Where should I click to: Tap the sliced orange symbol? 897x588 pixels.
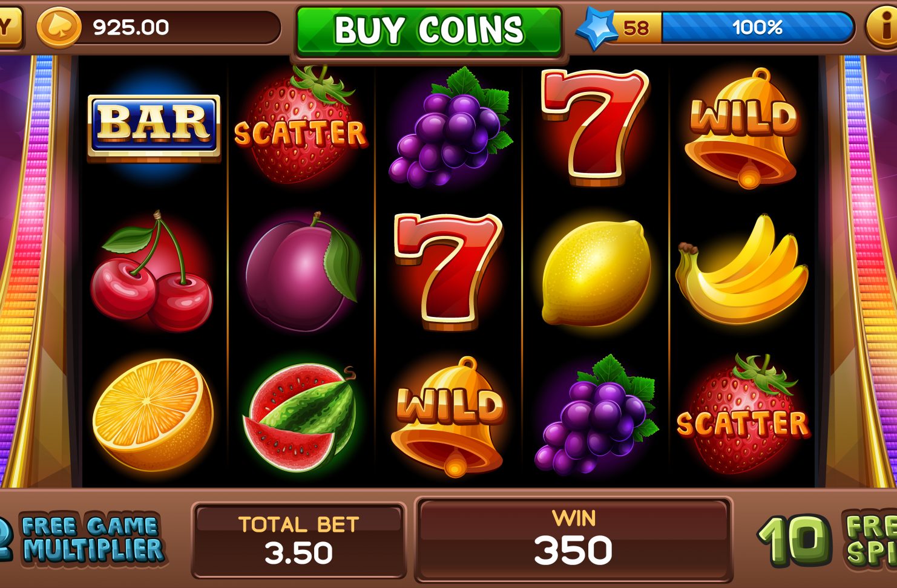point(153,414)
